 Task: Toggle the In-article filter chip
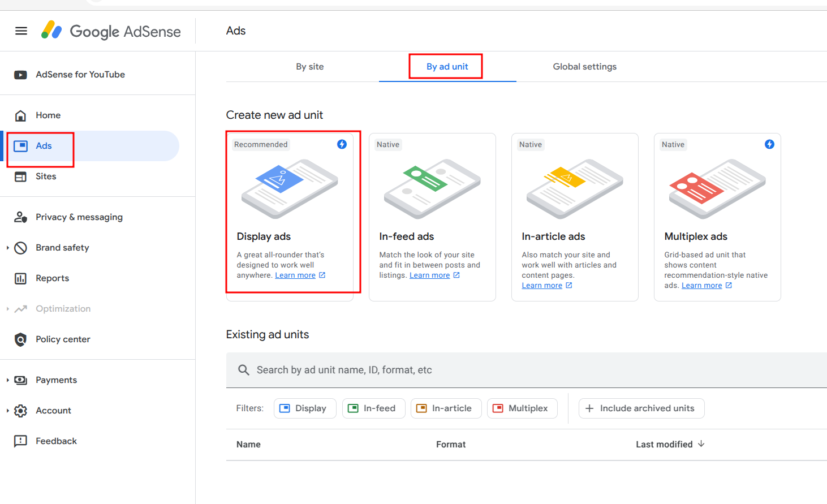[x=446, y=408]
